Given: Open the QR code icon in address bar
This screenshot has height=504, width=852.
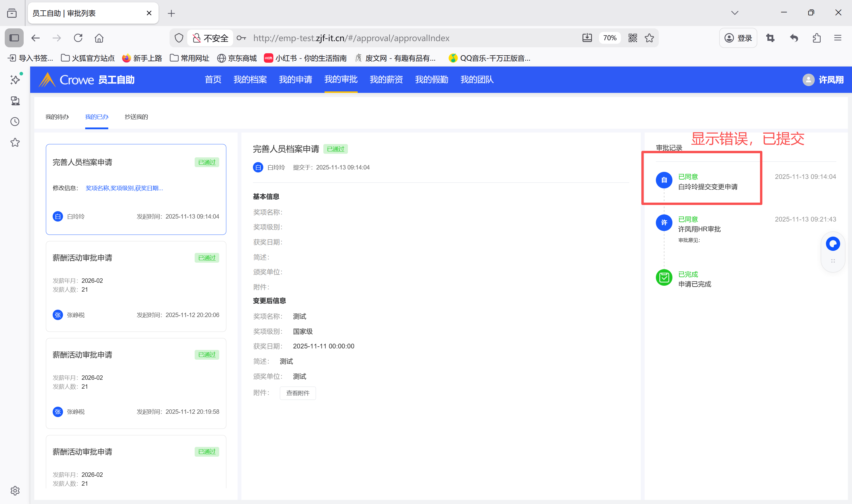Looking at the screenshot, I should pos(632,38).
